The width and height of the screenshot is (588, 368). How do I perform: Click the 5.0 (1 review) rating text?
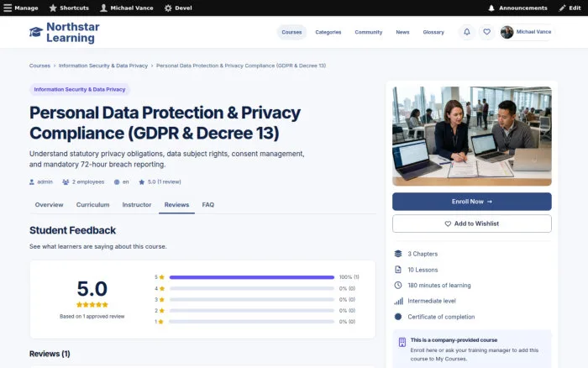[x=165, y=182]
